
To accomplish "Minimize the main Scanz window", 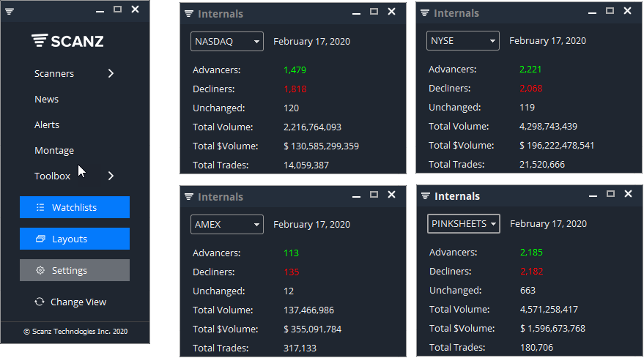I will pos(100,12).
